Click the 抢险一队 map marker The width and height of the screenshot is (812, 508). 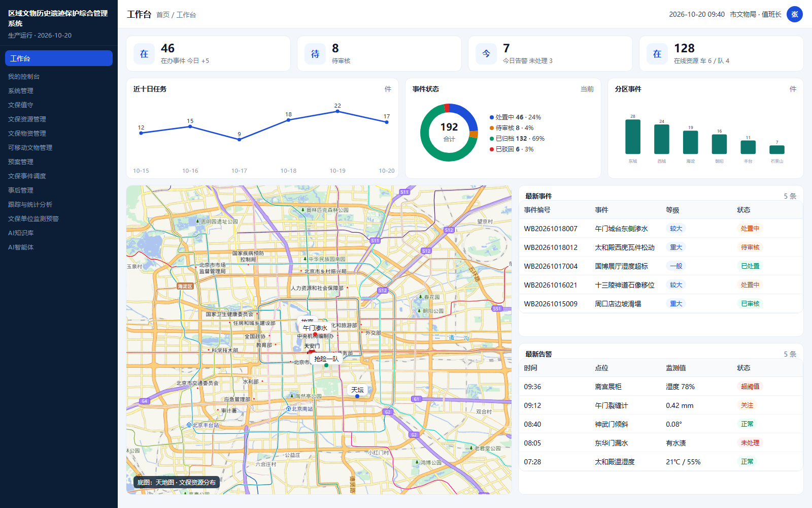326,359
